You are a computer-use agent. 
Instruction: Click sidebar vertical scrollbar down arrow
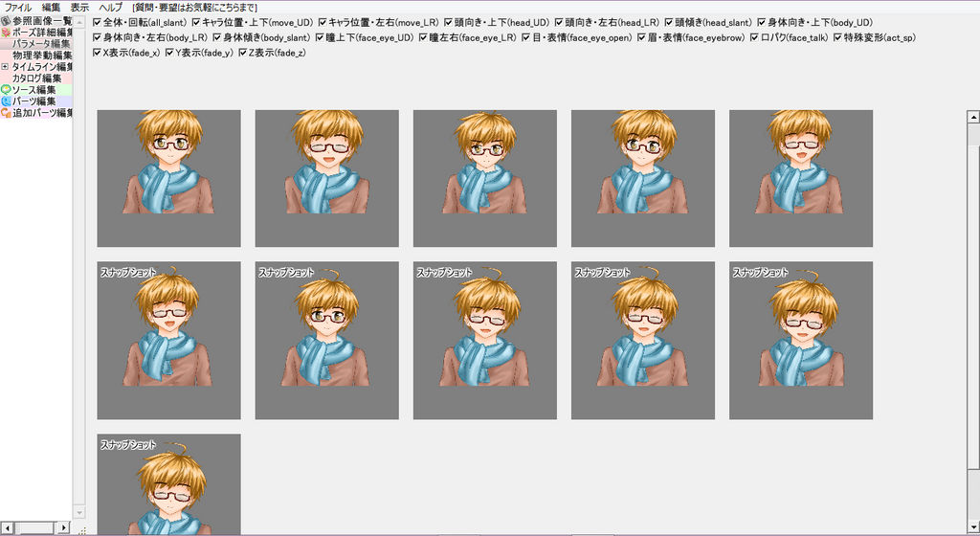[79, 514]
